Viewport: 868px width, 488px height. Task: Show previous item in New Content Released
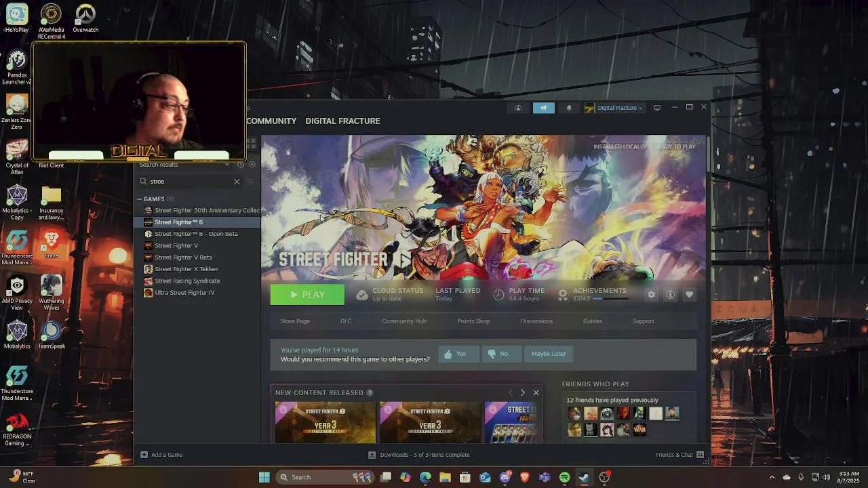point(511,392)
